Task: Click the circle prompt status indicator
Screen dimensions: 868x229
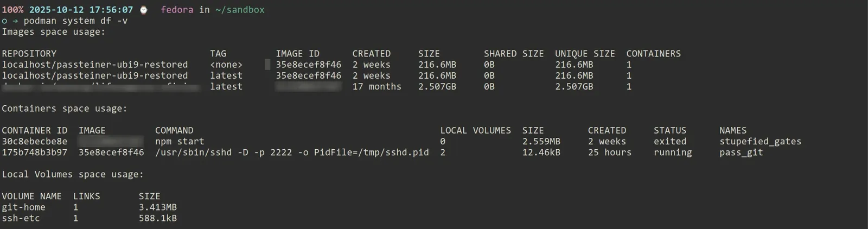Action: [4, 21]
